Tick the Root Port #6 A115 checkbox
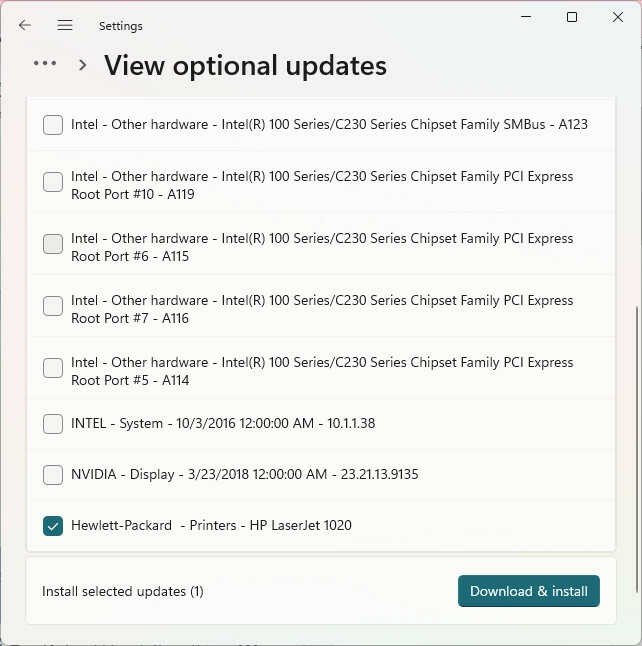 click(53, 244)
